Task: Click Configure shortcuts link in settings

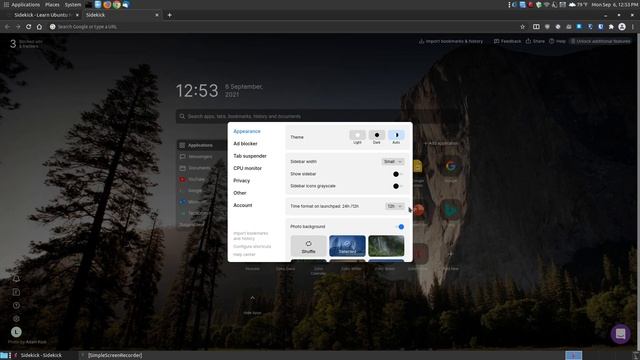Action: (x=252, y=247)
